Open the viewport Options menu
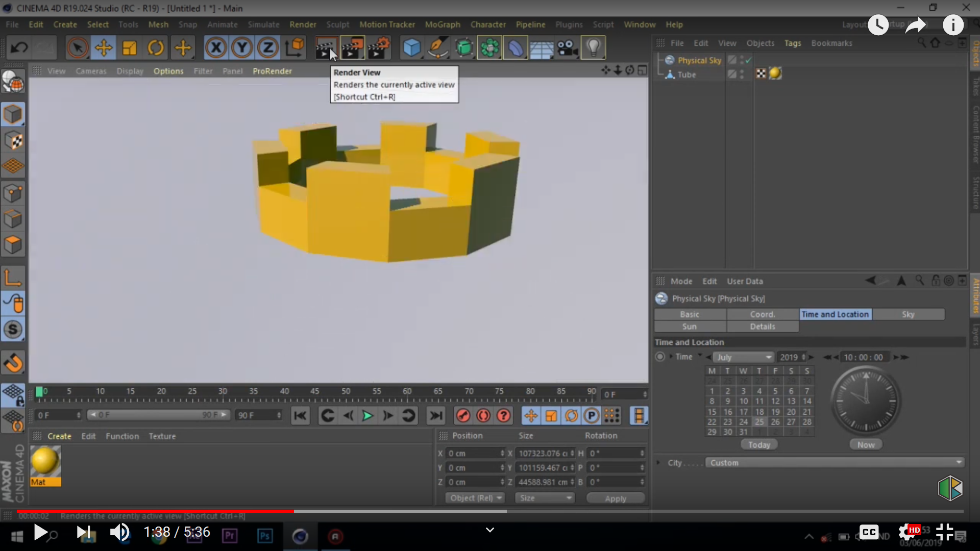 point(168,71)
